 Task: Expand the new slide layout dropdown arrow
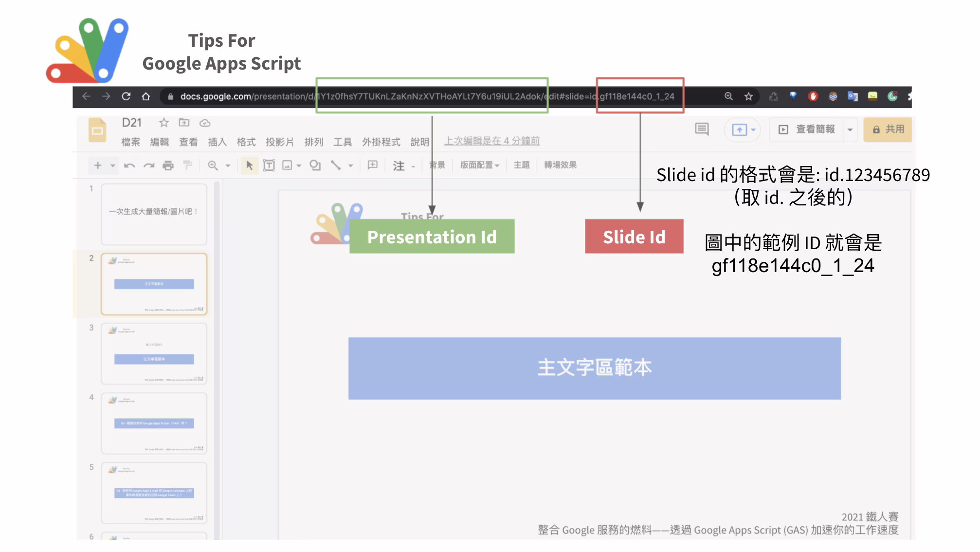(113, 166)
